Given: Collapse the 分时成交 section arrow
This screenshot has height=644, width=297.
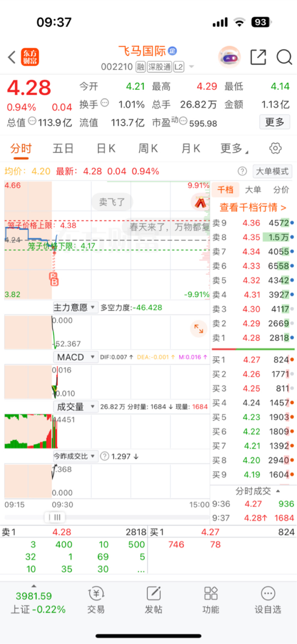Looking at the screenshot, I should click(x=278, y=491).
